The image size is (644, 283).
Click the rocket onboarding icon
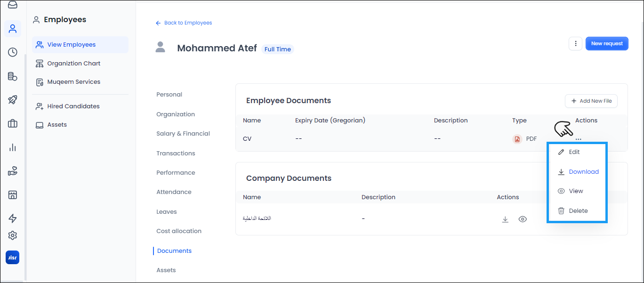click(13, 100)
